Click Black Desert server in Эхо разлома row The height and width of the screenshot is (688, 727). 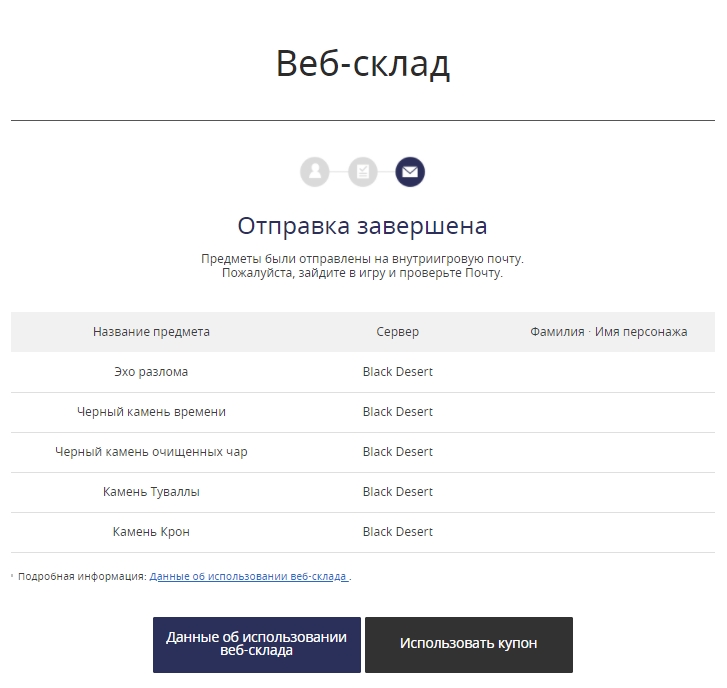397,372
